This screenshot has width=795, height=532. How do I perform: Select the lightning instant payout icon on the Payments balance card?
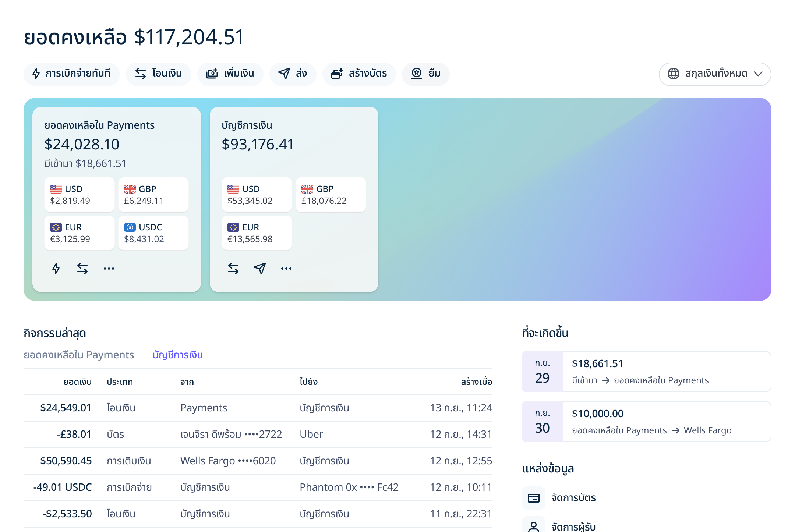(x=56, y=268)
